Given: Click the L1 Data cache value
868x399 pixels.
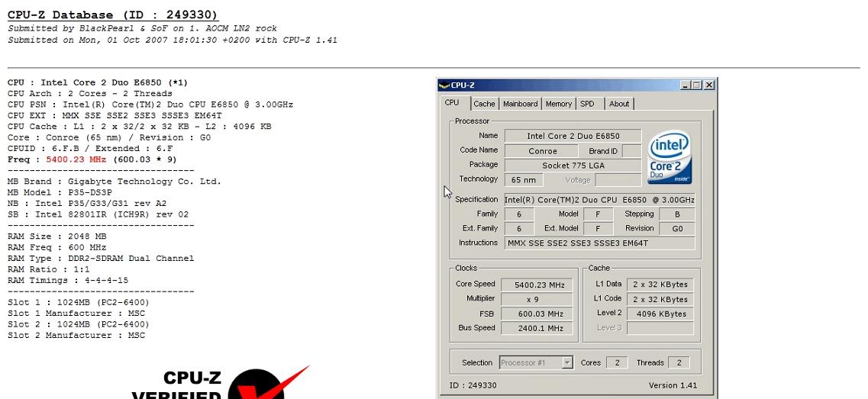Looking at the screenshot, I should (660, 285).
